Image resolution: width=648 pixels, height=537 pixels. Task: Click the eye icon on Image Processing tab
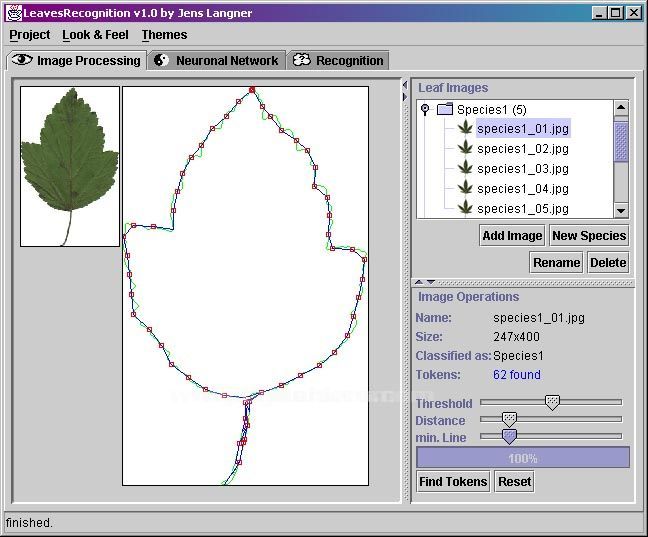22,60
